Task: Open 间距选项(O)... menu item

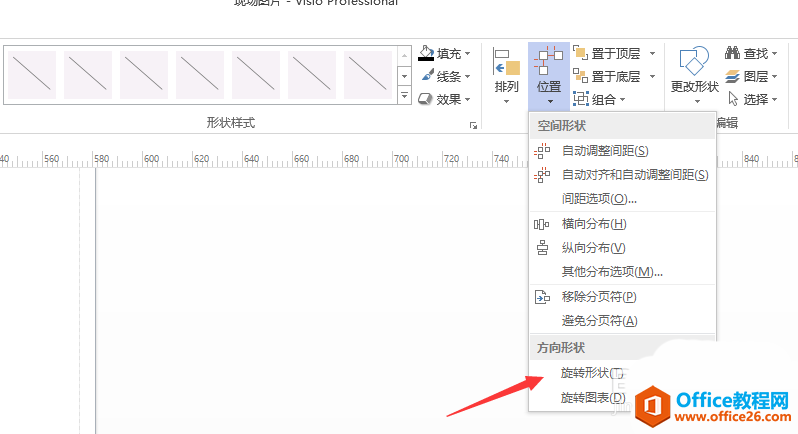Action: (622, 198)
